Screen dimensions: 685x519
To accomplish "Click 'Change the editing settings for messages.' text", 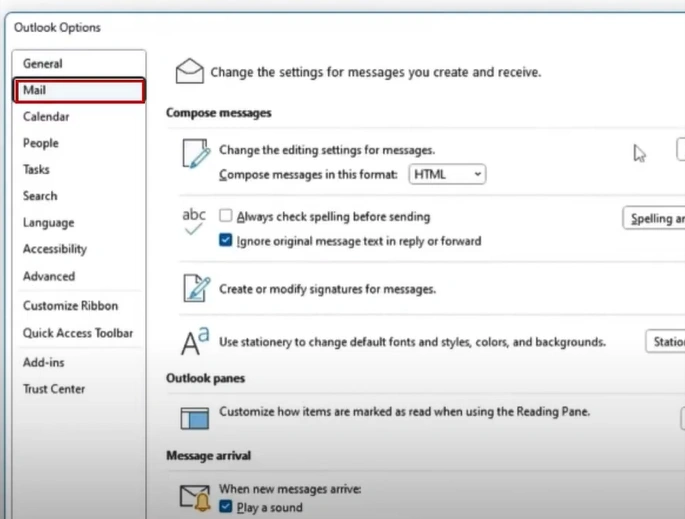I will [x=327, y=150].
